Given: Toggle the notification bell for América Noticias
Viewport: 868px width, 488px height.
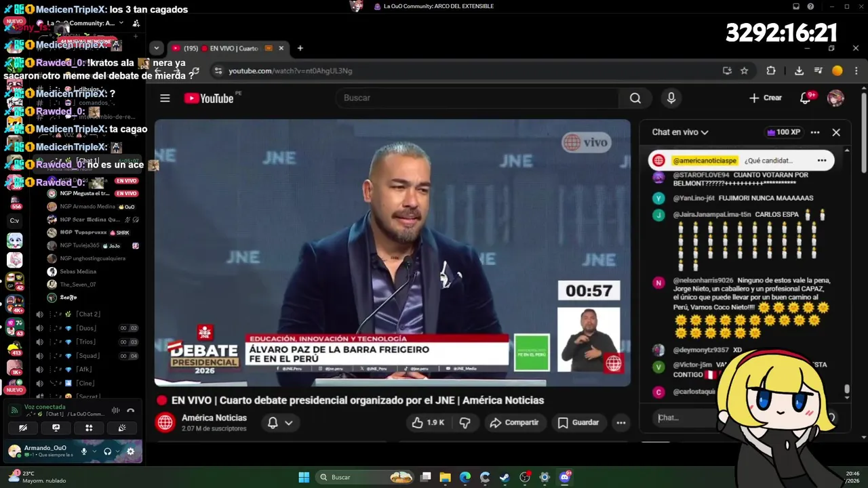Looking at the screenshot, I should pos(273,422).
